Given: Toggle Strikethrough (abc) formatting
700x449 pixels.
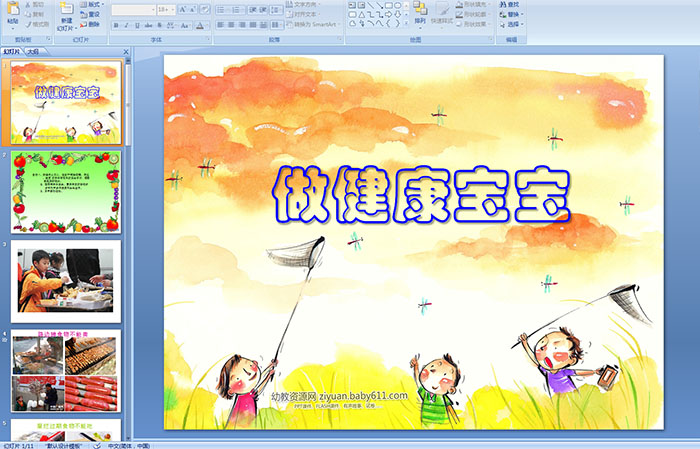Looking at the screenshot, I should pos(148,25).
